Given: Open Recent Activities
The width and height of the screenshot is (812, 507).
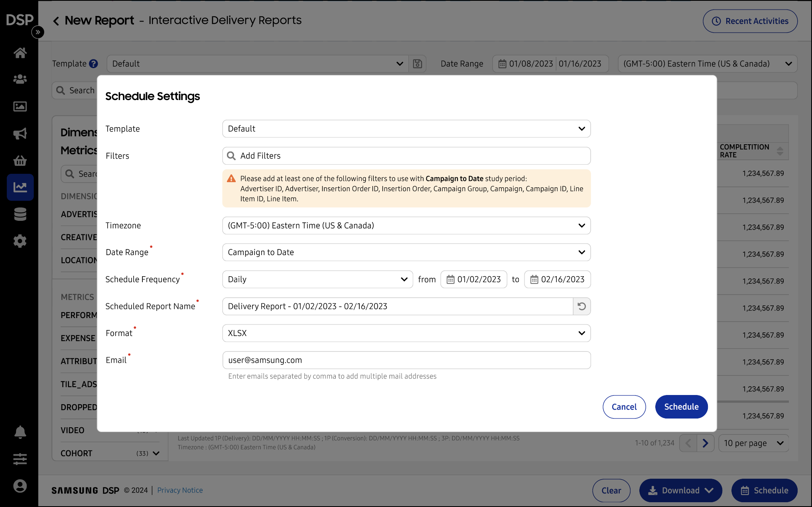Looking at the screenshot, I should (750, 21).
